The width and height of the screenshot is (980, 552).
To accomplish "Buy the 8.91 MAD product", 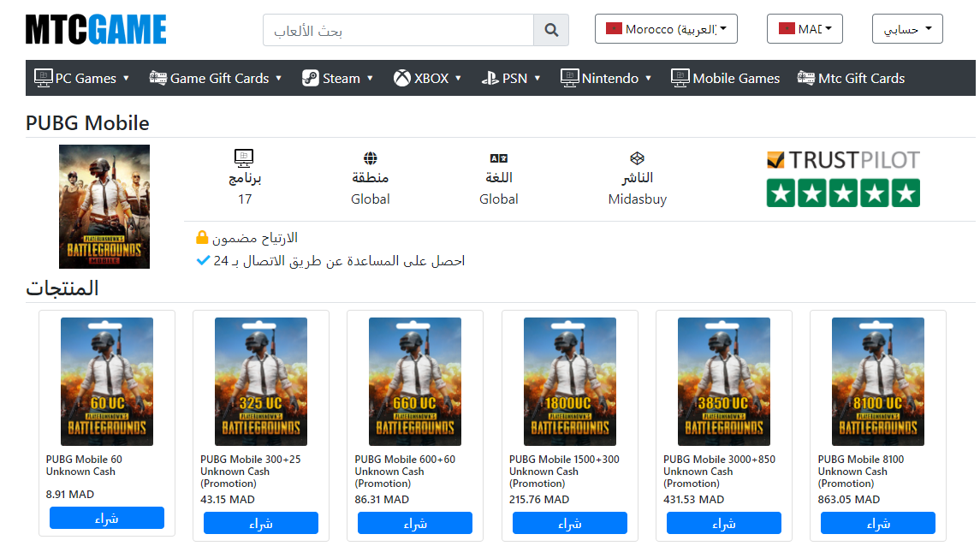I will tap(107, 519).
